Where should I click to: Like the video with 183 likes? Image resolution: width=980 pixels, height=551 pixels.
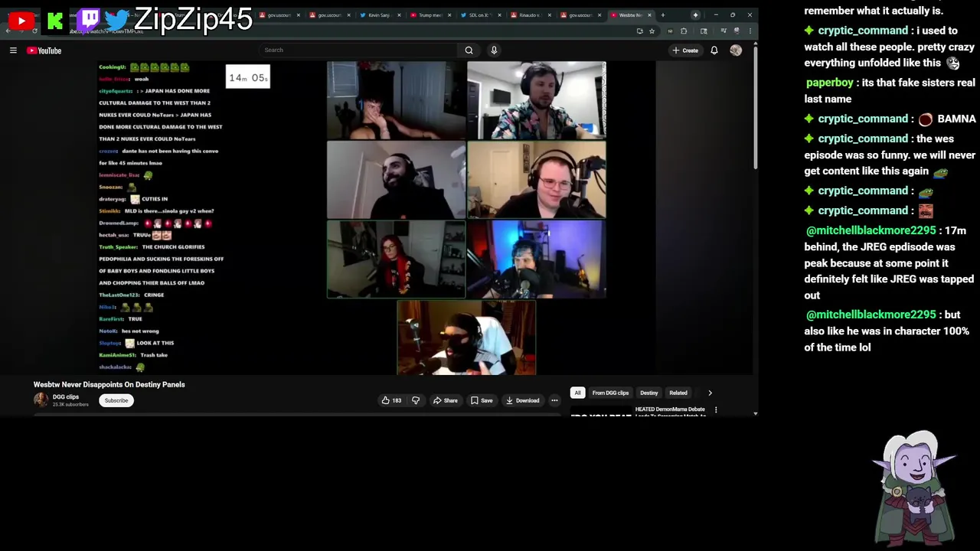[x=391, y=400]
